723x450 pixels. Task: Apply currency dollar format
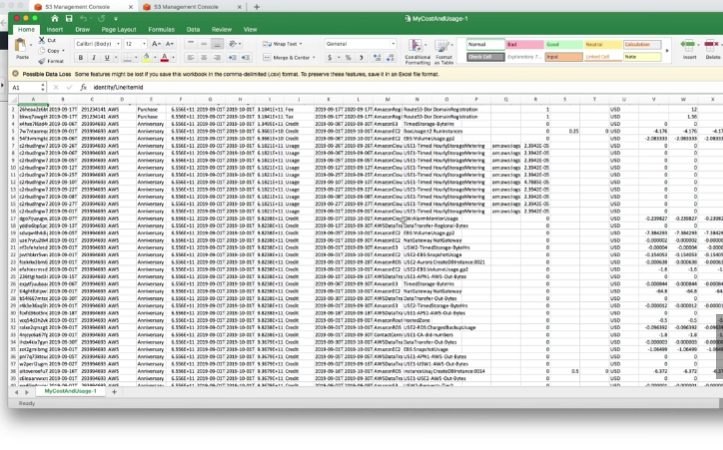[x=330, y=58]
